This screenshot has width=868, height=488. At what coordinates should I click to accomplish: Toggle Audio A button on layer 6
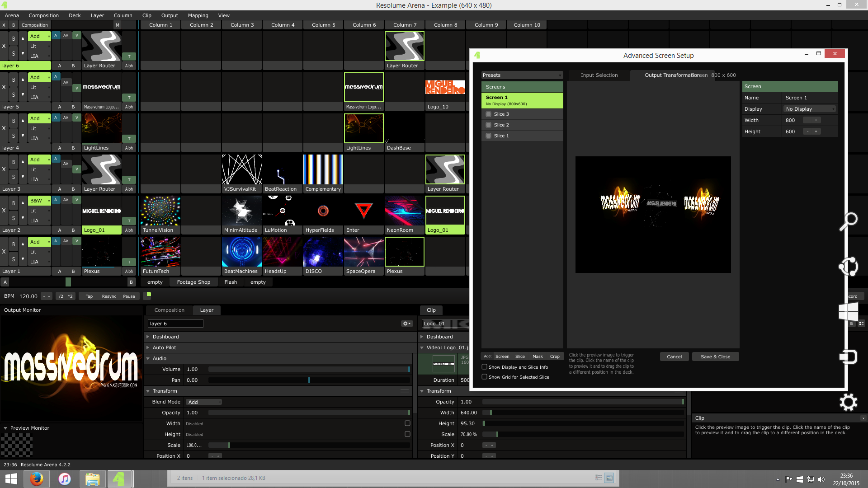[56, 35]
